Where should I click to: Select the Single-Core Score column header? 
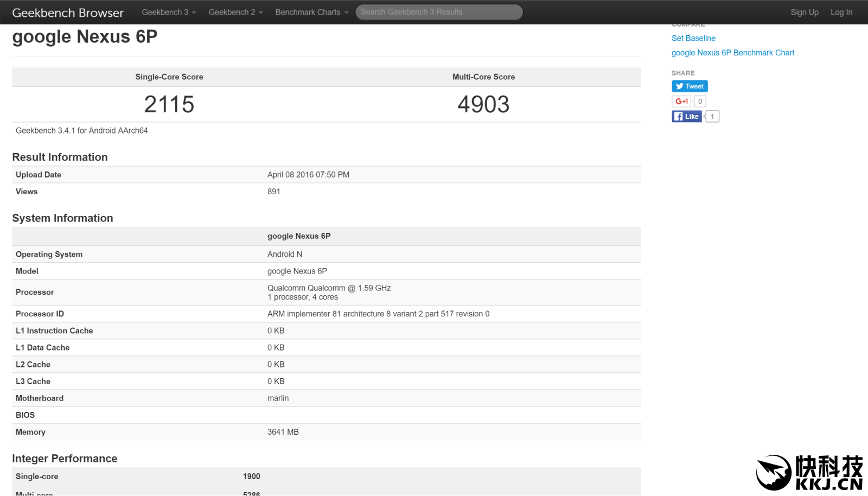point(169,77)
